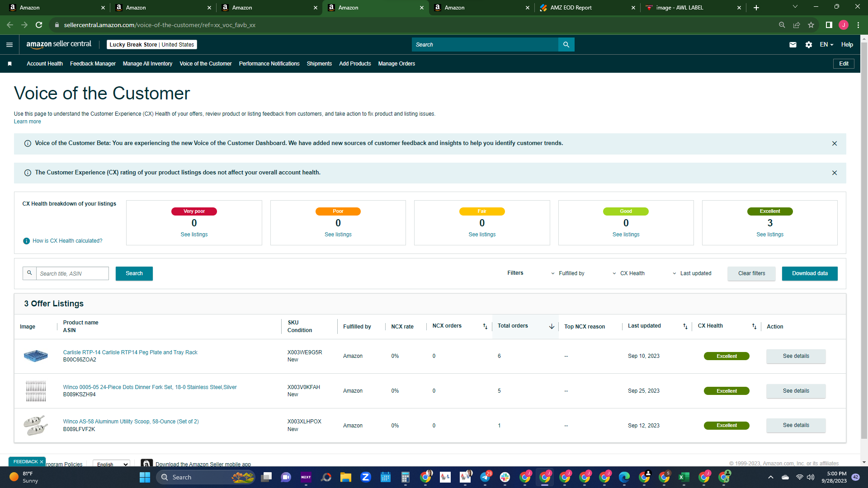868x488 pixels.
Task: Open Account Health menu item
Action: pos(45,64)
